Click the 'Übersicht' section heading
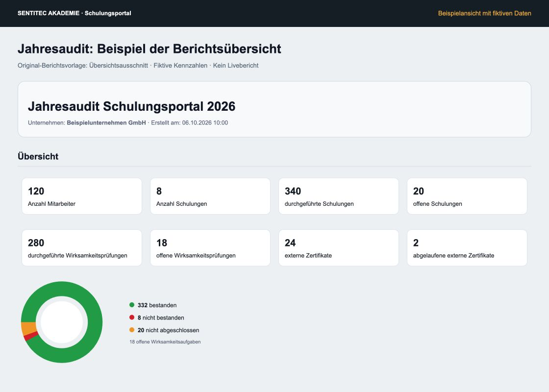The width and height of the screenshot is (549, 392). coord(38,156)
